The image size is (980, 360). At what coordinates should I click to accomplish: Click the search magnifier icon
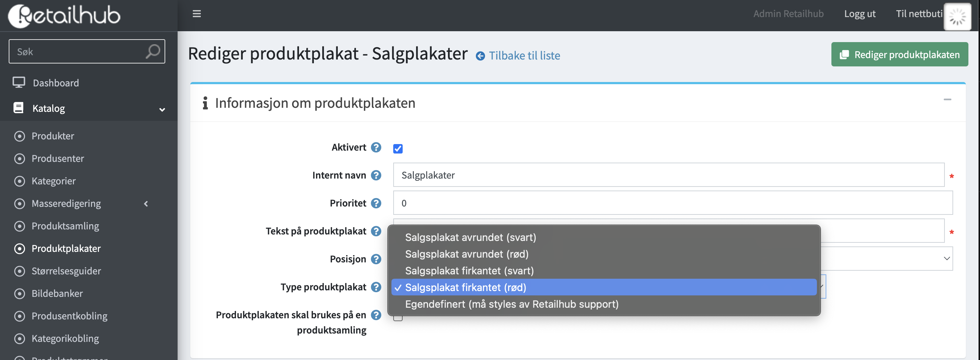[153, 52]
